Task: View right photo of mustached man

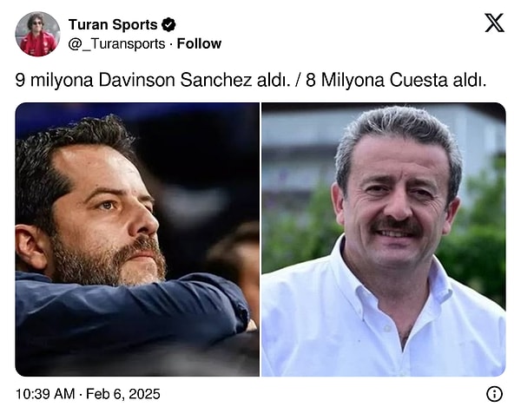Action: pos(384,240)
